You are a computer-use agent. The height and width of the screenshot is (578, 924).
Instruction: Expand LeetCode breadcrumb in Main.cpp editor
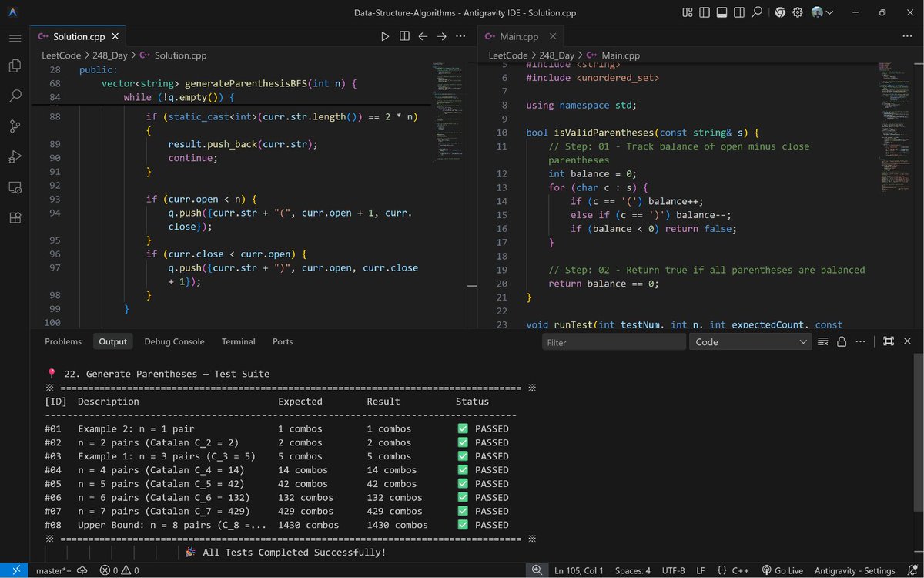508,55
